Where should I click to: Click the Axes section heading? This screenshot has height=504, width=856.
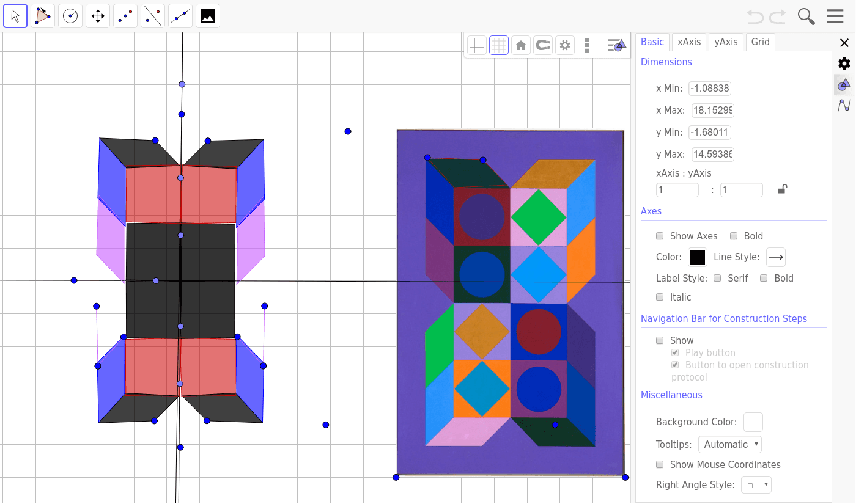click(651, 211)
